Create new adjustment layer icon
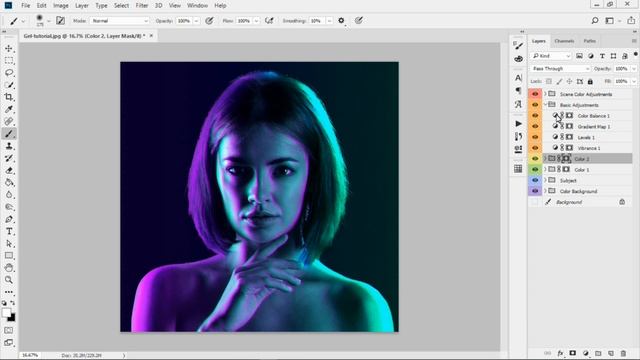Image resolution: width=640 pixels, height=360 pixels. coord(585,353)
